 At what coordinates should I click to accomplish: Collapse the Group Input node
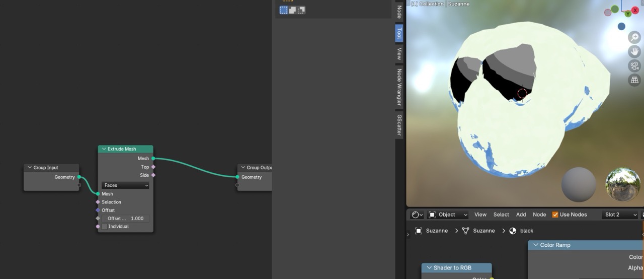pos(30,168)
